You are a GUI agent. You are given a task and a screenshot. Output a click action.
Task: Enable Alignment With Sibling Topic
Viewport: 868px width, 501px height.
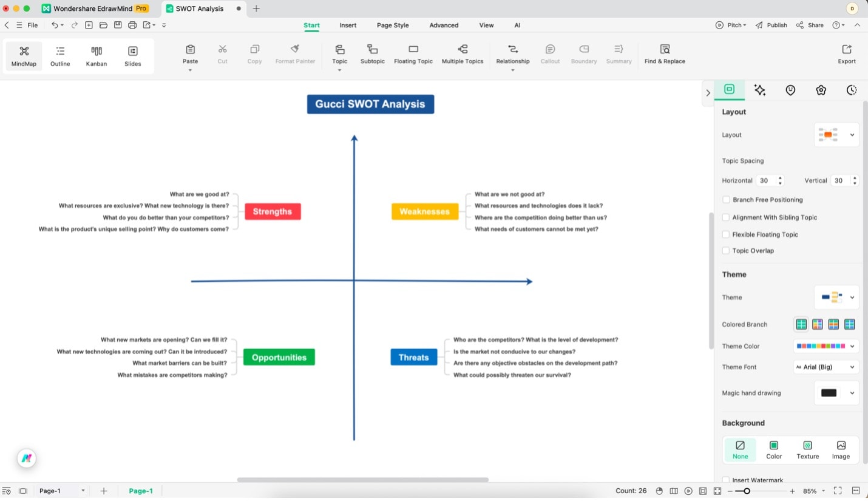726,217
